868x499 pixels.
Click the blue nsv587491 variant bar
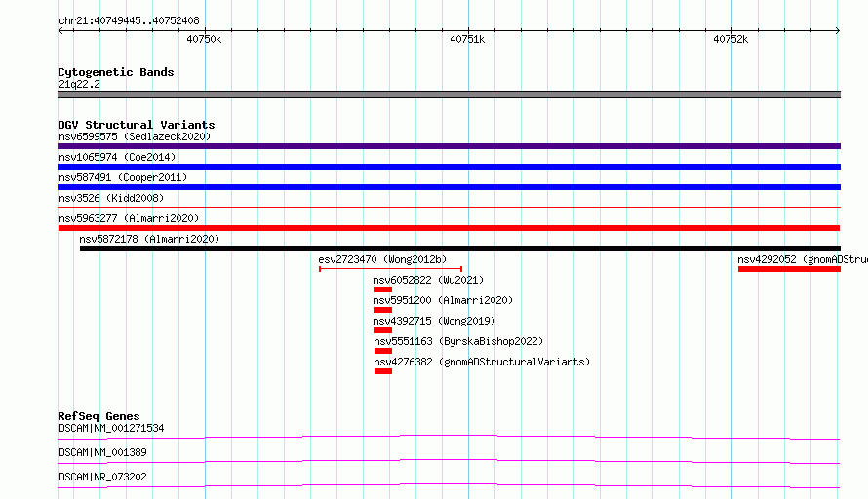click(x=449, y=187)
